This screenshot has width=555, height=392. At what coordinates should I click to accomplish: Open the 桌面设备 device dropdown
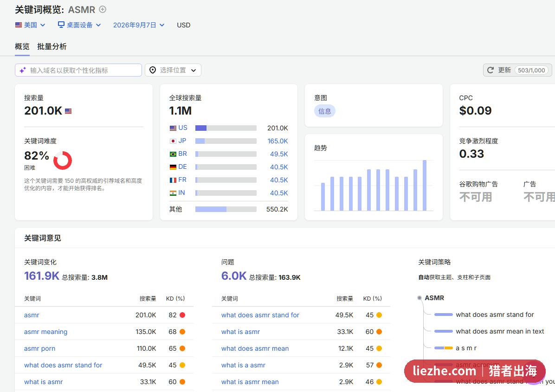click(x=80, y=25)
